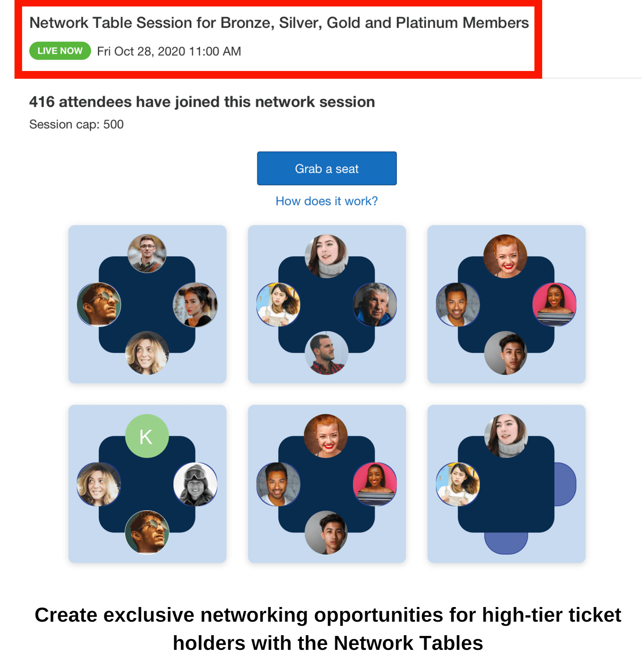Select the young man avatar at bottom-middle table's bottom seat
The width and height of the screenshot is (644, 660).
click(x=326, y=532)
